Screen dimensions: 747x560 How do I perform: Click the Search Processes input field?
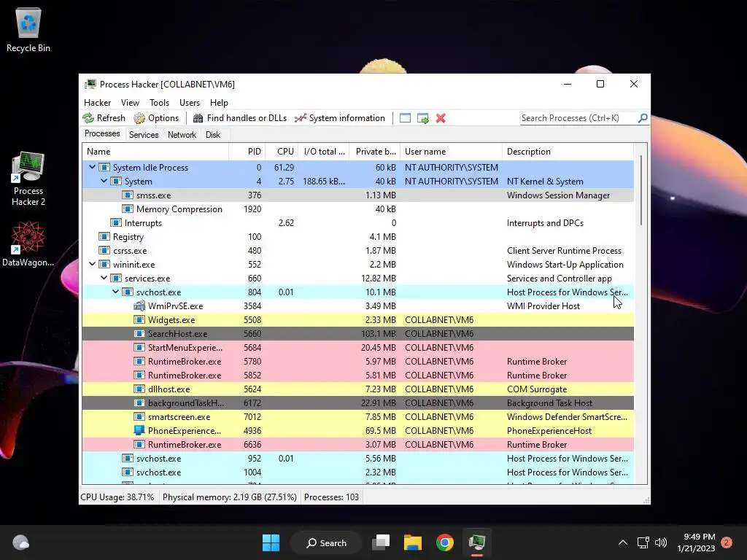pyautogui.click(x=578, y=117)
